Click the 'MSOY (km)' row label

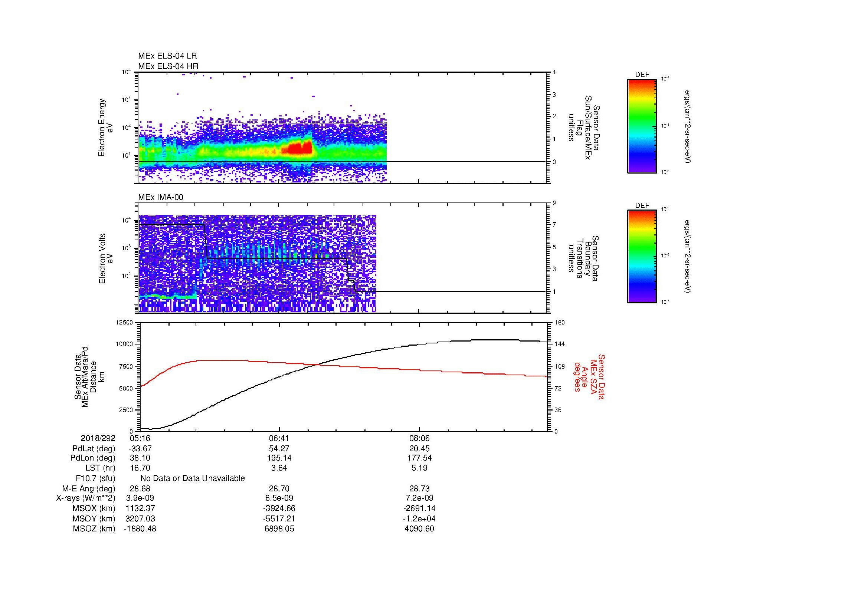[94, 518]
